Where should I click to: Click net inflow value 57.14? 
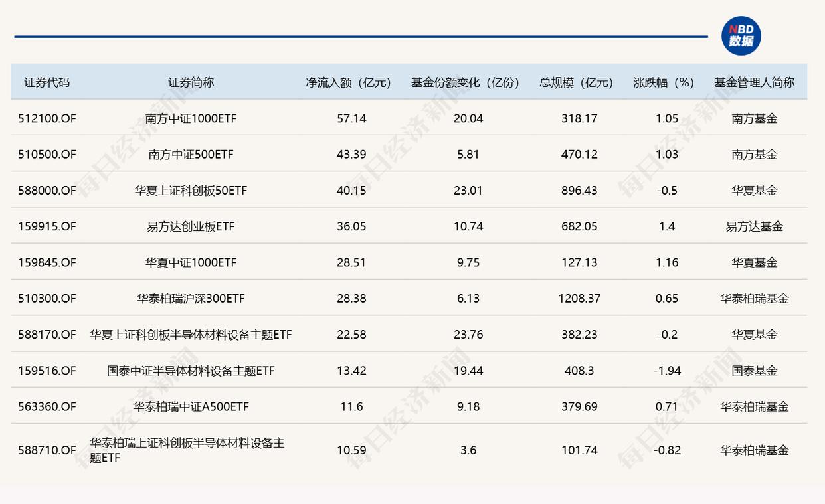pos(351,118)
